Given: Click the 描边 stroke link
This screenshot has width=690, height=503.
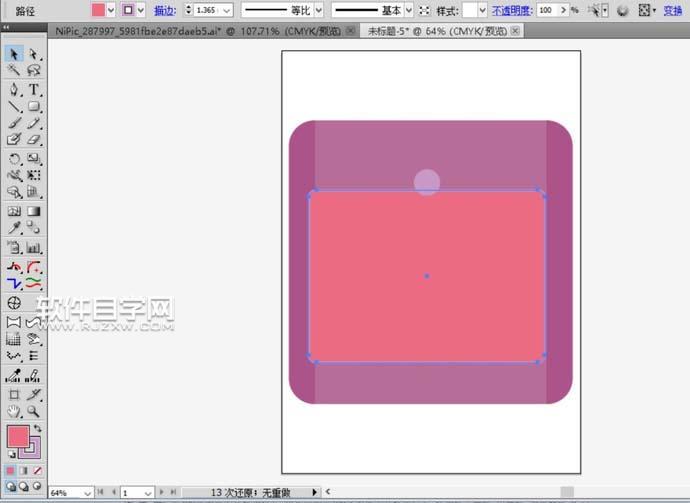Looking at the screenshot, I should pos(165,10).
